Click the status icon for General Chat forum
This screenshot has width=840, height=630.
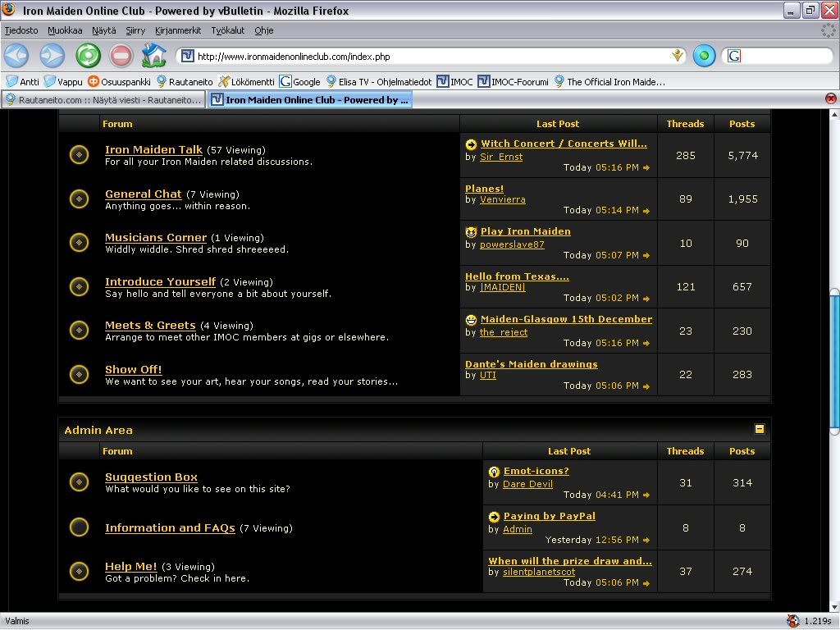80,199
